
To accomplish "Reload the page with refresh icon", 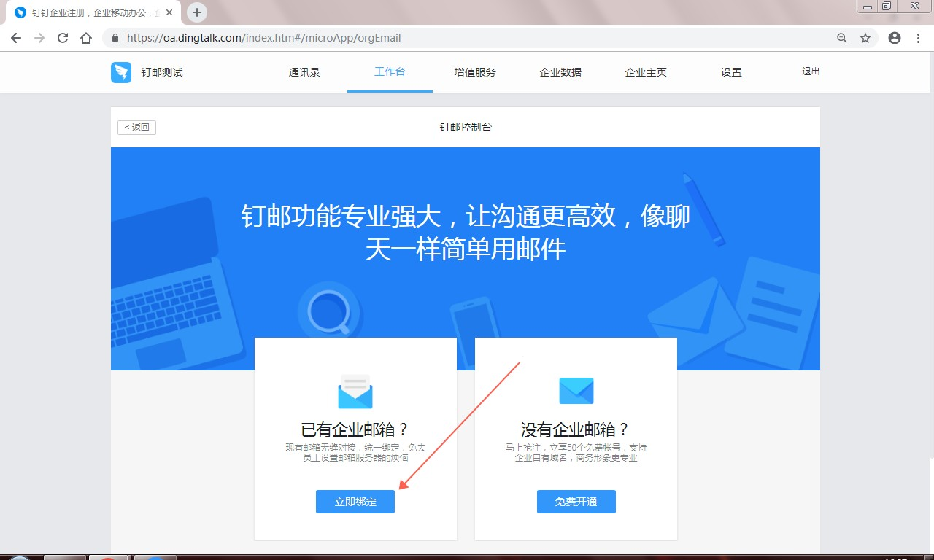I will (63, 38).
